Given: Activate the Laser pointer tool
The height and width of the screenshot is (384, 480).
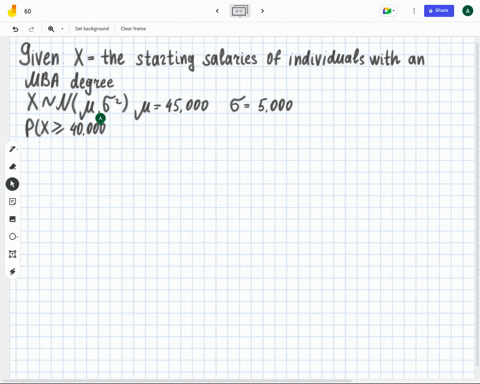Looking at the screenshot, I should (13, 272).
